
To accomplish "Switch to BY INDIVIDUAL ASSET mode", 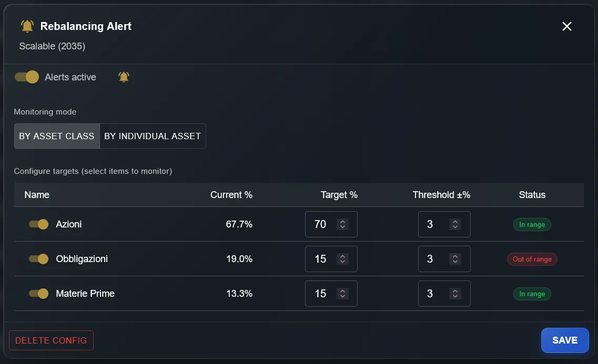I will pyautogui.click(x=152, y=136).
